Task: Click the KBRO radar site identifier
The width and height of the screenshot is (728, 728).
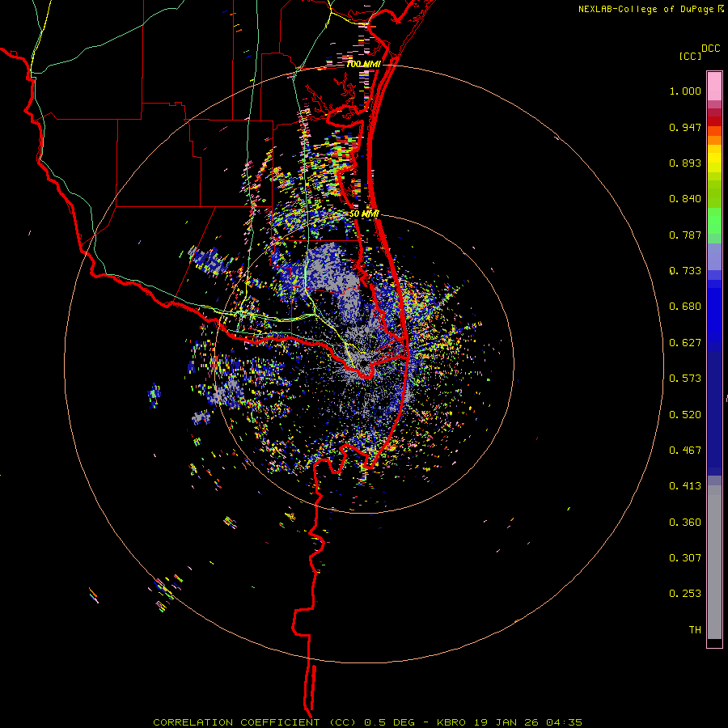Action: pos(451,722)
